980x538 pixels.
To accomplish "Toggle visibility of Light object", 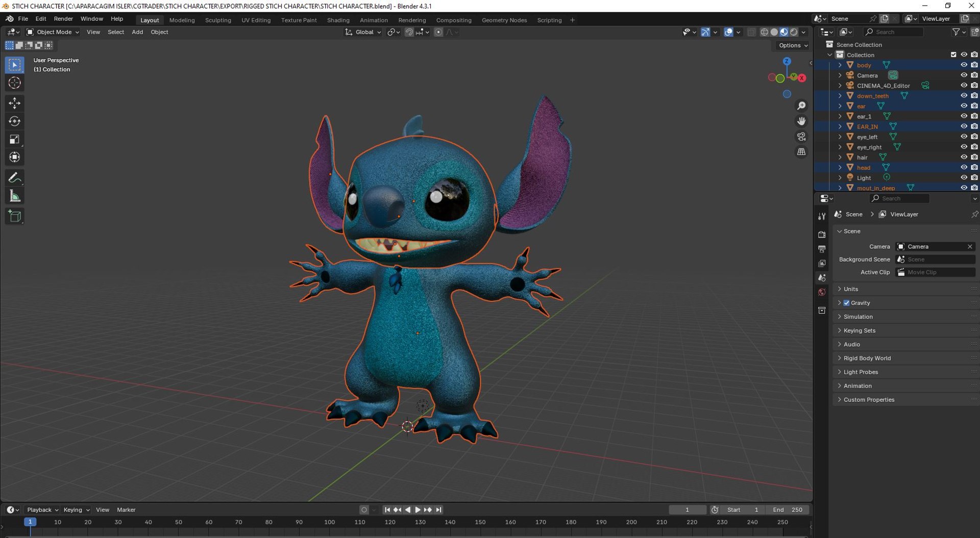I will [964, 177].
